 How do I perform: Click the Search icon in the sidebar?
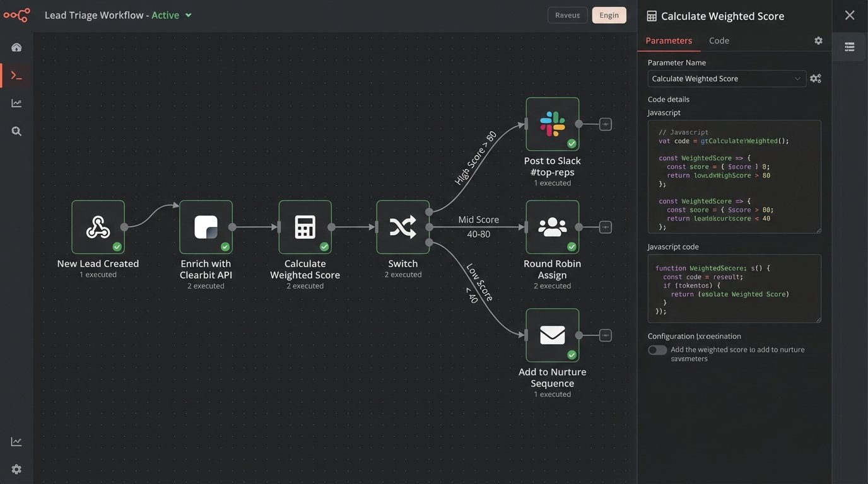tap(16, 130)
